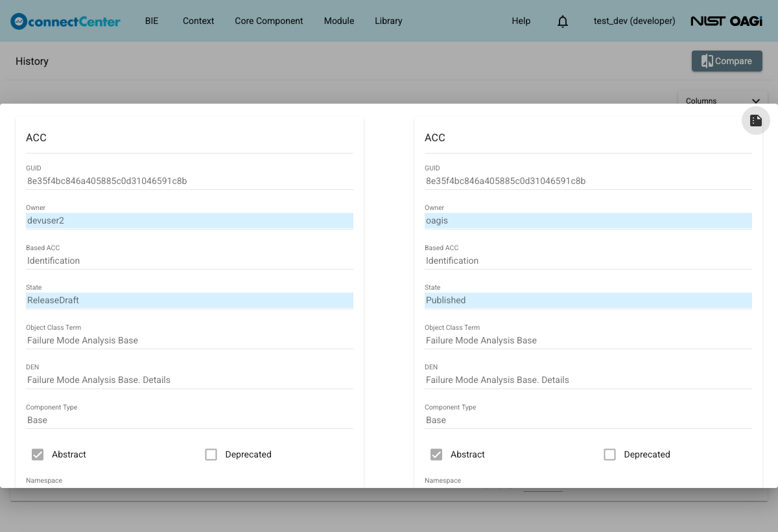Click the left Component Type Base field
This screenshot has height=532, width=778.
[x=189, y=421]
